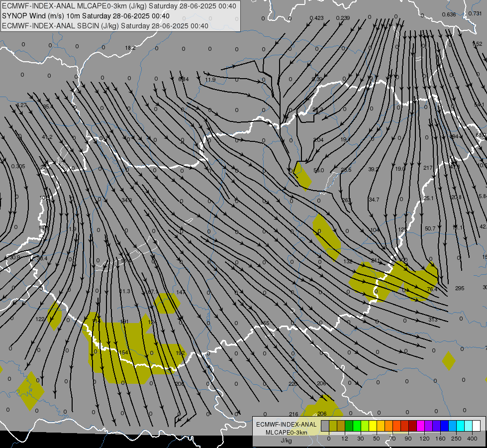Click the gray swatch in the MLCAPE legend
Image resolution: width=487 pixels, height=448 pixels.
(x=325, y=426)
